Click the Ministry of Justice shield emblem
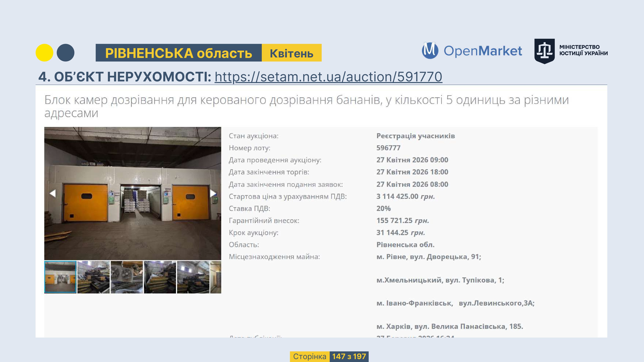The height and width of the screenshot is (362, 644). click(x=544, y=51)
